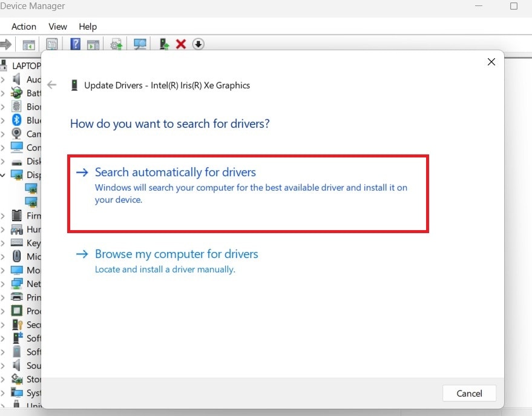532x416 pixels.
Task: Click the Mice device icon
Action: pos(16,256)
